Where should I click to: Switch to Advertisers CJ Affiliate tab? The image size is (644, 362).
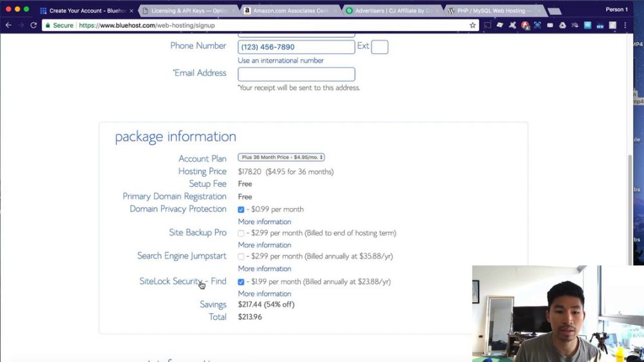393,11
